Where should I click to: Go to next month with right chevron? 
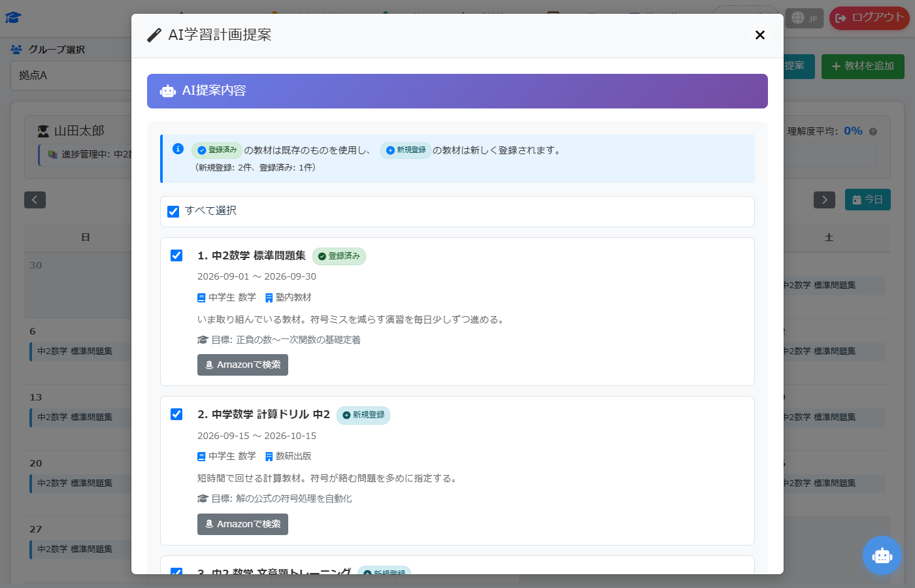coord(824,200)
